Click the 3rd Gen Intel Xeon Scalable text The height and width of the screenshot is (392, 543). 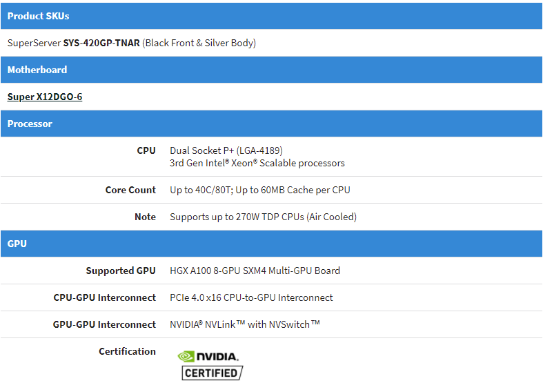(257, 164)
